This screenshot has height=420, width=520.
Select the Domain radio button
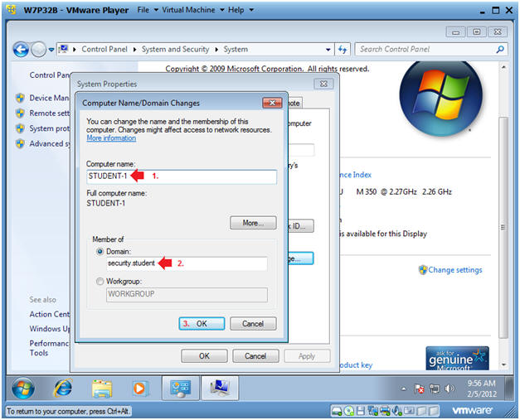point(100,252)
